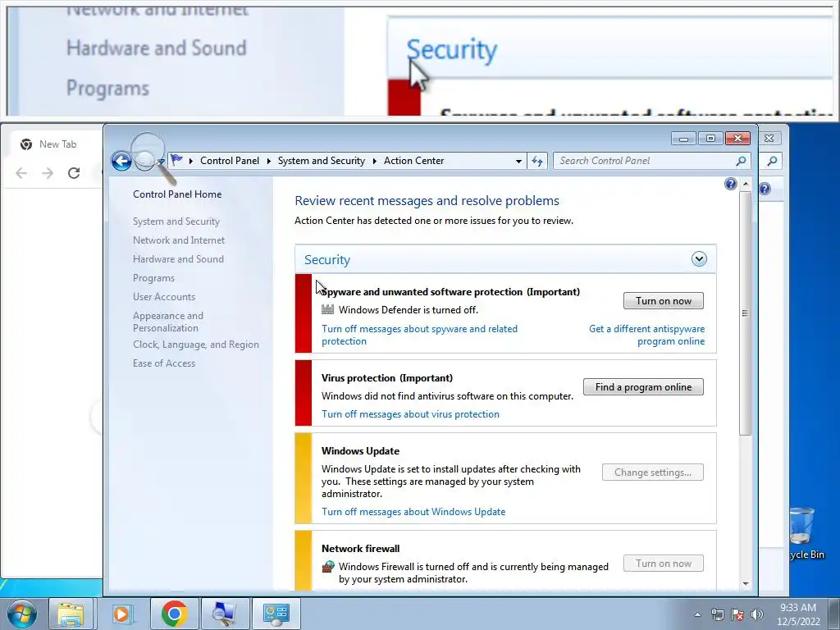The image size is (840, 630).
Task: Click the Windows Firewall icon beside firewall message
Action: coord(328,567)
